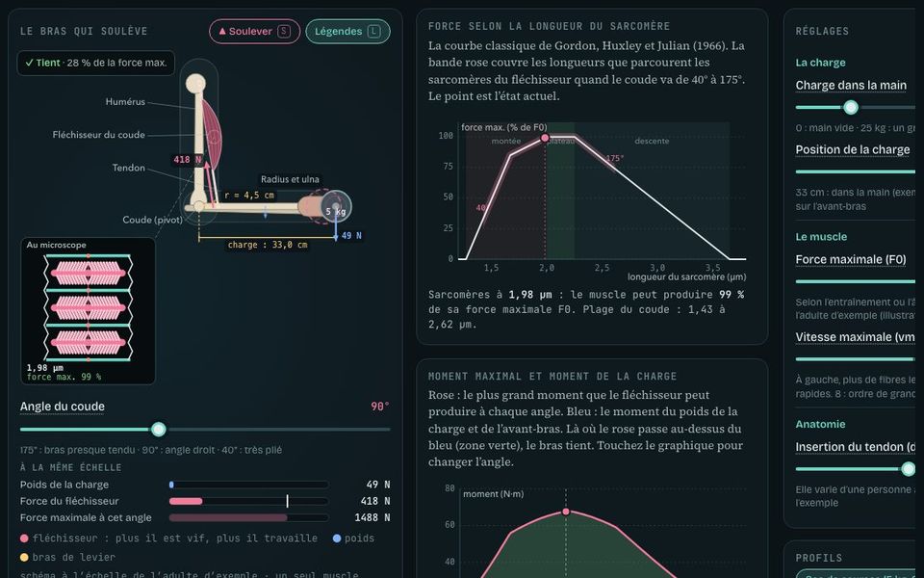Click the 90° angle readout
This screenshot has height=578, width=924.
point(380,407)
